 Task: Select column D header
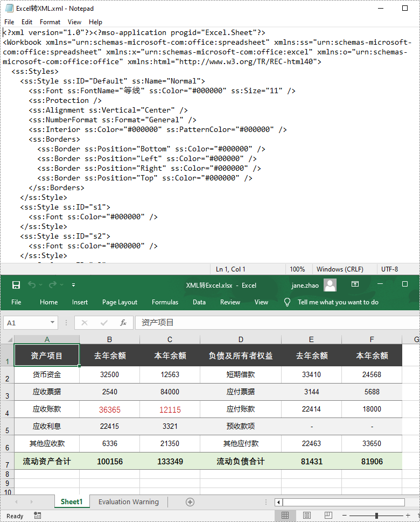coord(241,339)
